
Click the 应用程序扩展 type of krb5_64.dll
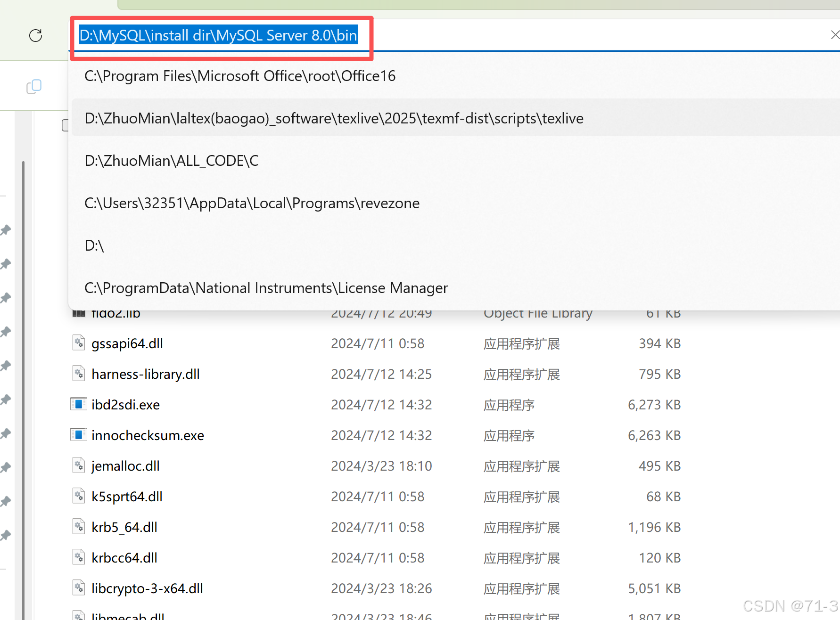pos(522,528)
